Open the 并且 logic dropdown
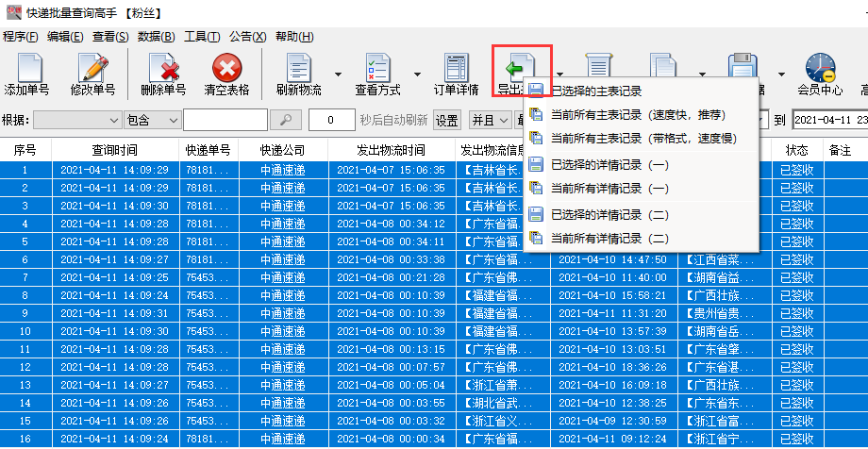 (490, 120)
